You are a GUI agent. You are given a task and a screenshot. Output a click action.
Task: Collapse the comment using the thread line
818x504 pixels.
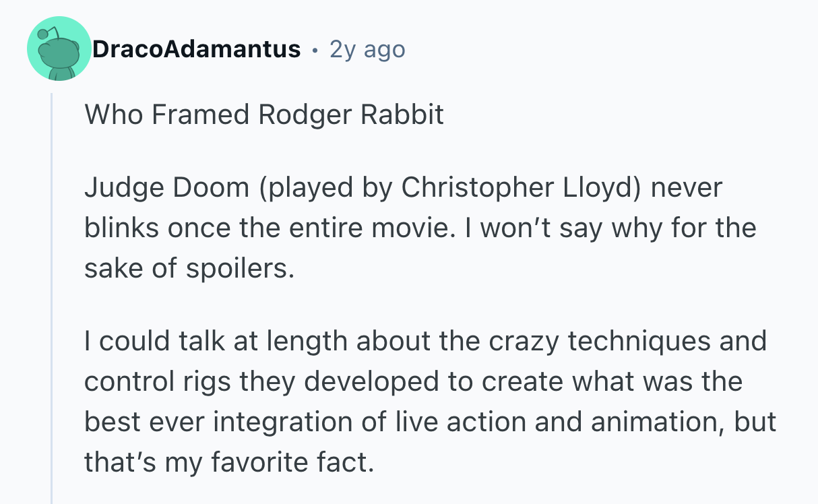52,296
